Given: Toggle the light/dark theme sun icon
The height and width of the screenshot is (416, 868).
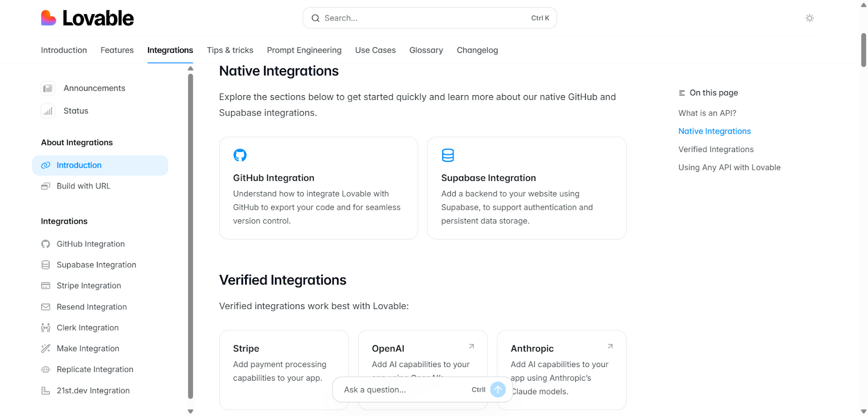Looking at the screenshot, I should click(809, 18).
